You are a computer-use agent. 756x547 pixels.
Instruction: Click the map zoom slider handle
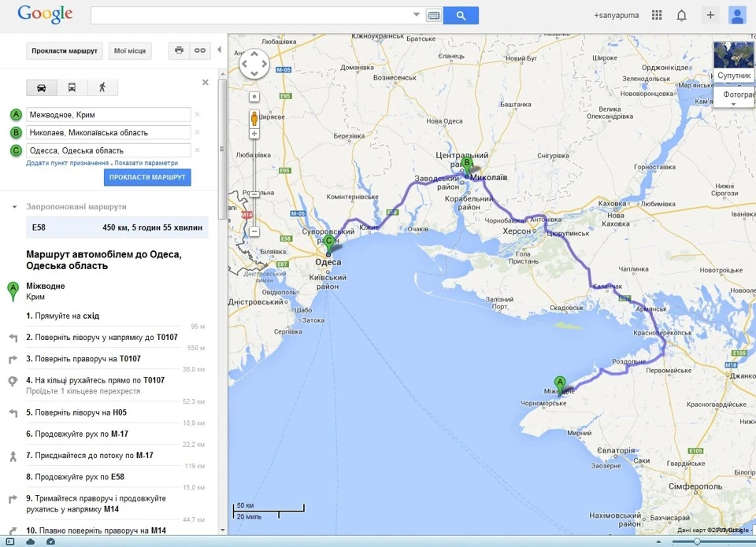[x=254, y=194]
